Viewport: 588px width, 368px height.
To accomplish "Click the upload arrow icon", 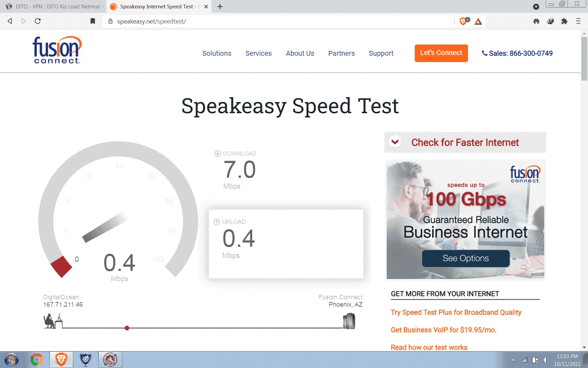I will coord(217,222).
